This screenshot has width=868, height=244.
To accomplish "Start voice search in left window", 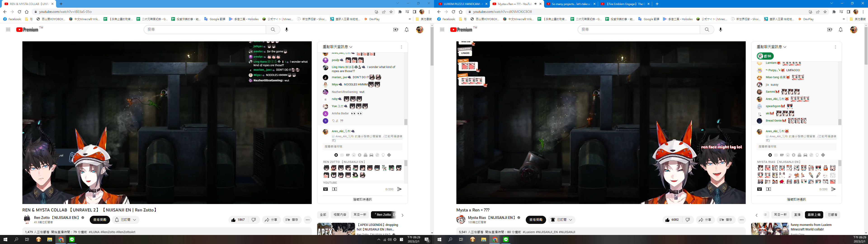I will (x=287, y=30).
